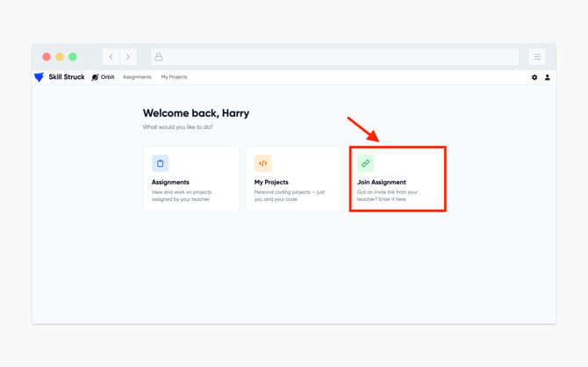Go back with the browser back arrow
The image size is (588, 367).
(x=111, y=57)
